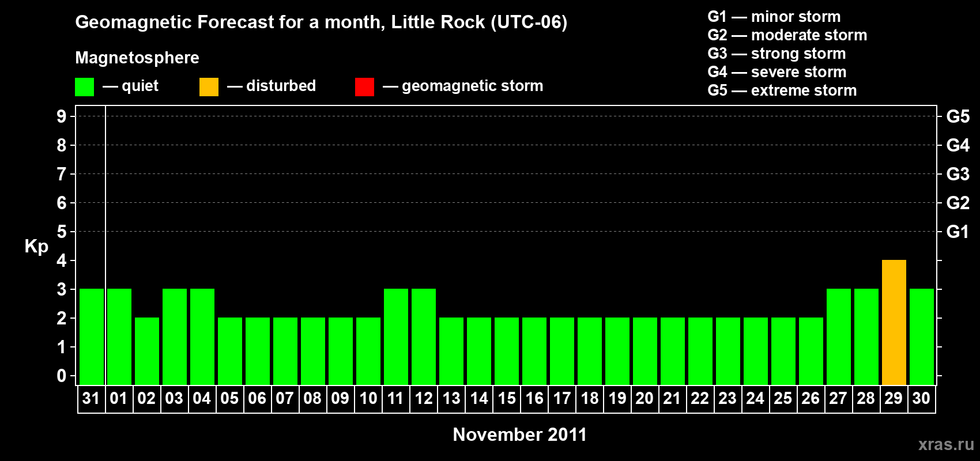Select the date label 01
Screen dimensions: 980x461
(119, 398)
